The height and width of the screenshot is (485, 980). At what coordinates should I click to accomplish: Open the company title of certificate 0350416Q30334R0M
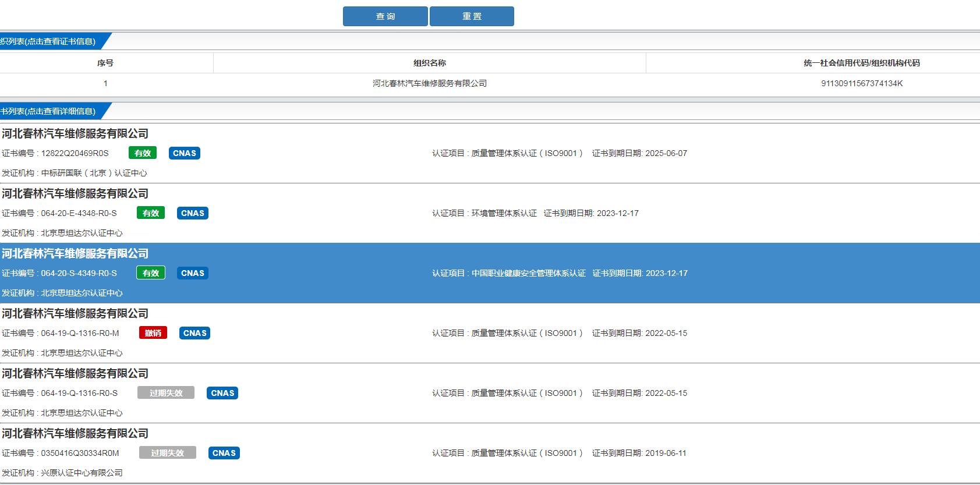(75, 433)
